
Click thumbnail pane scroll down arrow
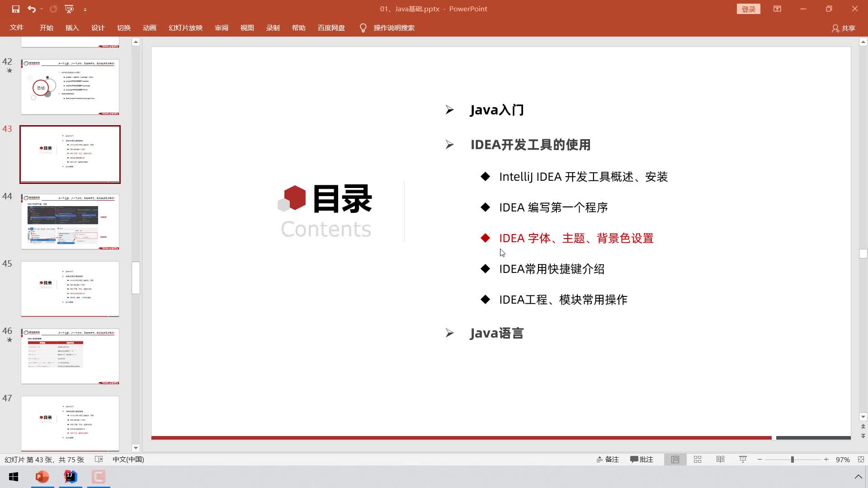136,448
